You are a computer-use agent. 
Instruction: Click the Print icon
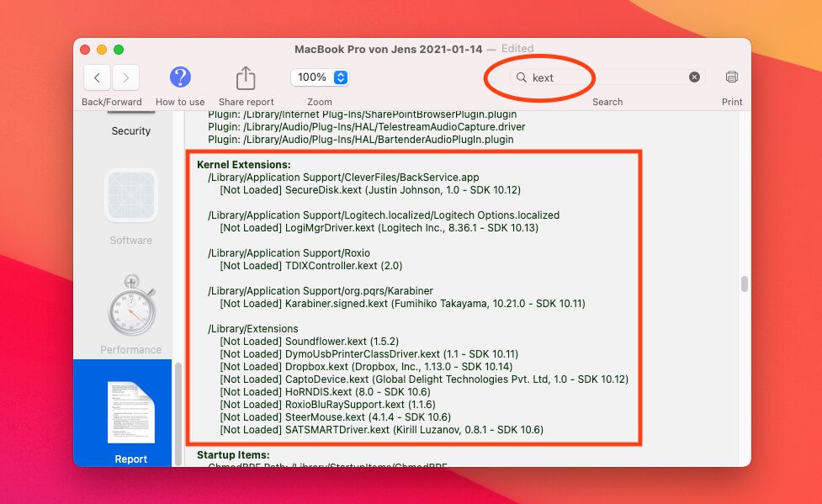(732, 77)
